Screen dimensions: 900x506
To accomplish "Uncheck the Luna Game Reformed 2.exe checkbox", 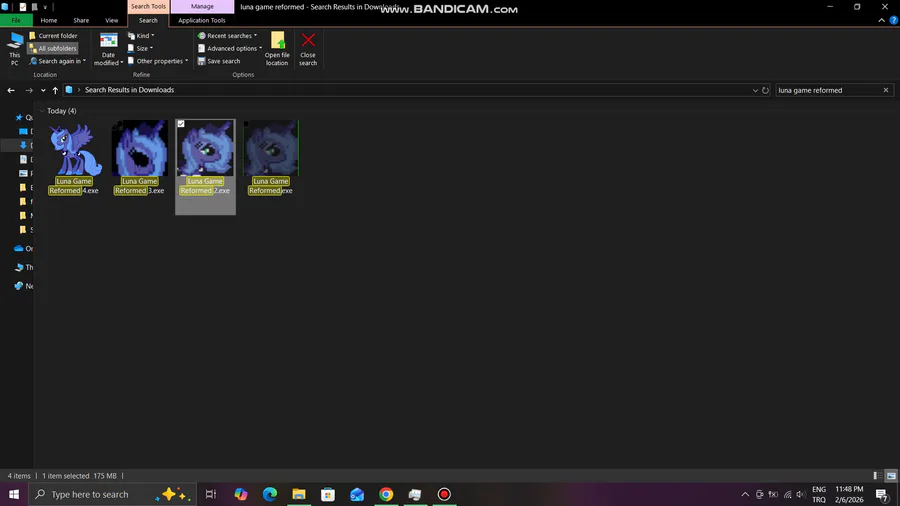I will click(181, 124).
